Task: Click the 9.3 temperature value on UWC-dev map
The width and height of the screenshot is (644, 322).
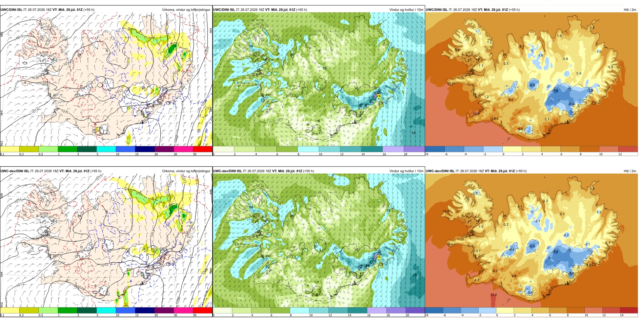Action: point(495,271)
